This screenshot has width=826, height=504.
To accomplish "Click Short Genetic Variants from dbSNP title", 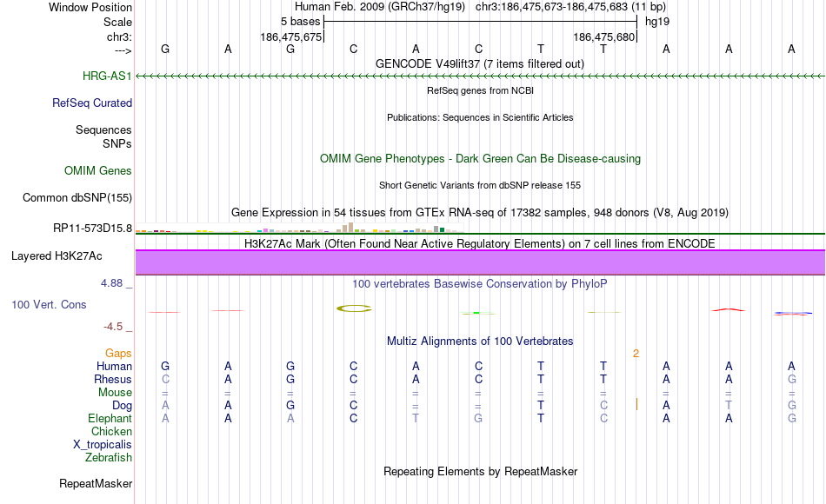I will tap(480, 185).
